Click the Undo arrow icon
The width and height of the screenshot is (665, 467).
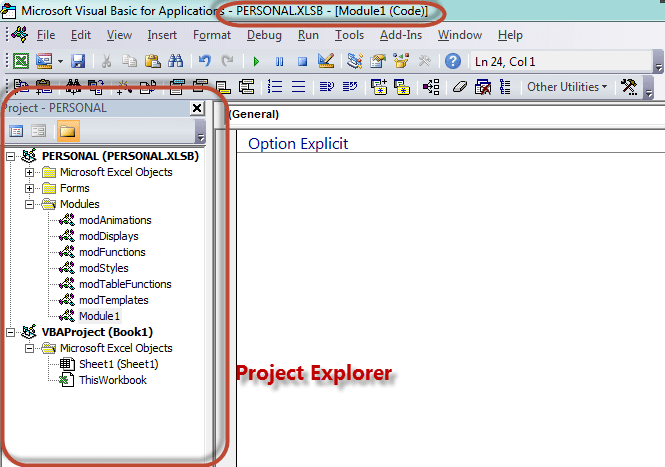(205, 62)
